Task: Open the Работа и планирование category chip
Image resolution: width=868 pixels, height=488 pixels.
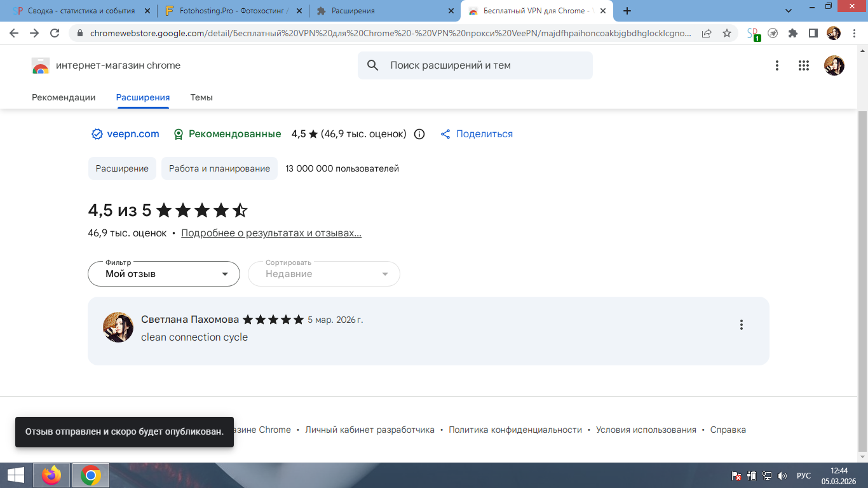Action: point(219,168)
